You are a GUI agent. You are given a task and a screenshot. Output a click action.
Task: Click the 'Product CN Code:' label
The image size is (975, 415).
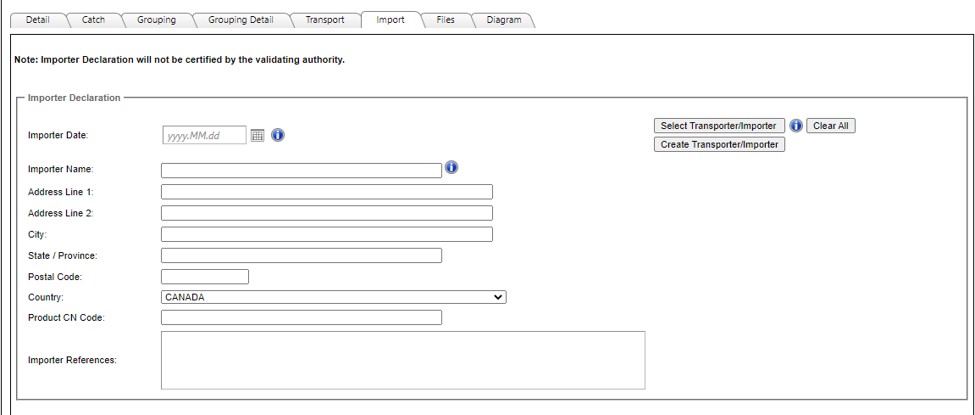coord(67,317)
